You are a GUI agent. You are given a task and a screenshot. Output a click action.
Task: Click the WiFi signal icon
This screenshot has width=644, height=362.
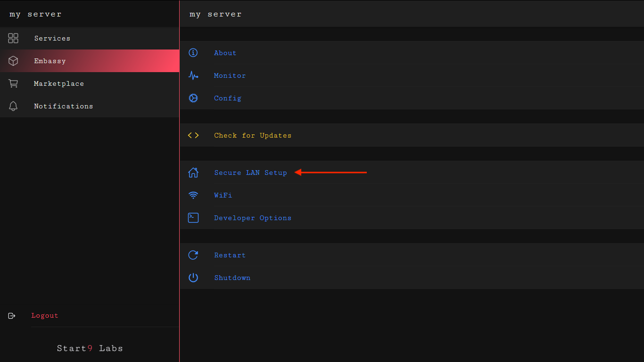tap(193, 195)
